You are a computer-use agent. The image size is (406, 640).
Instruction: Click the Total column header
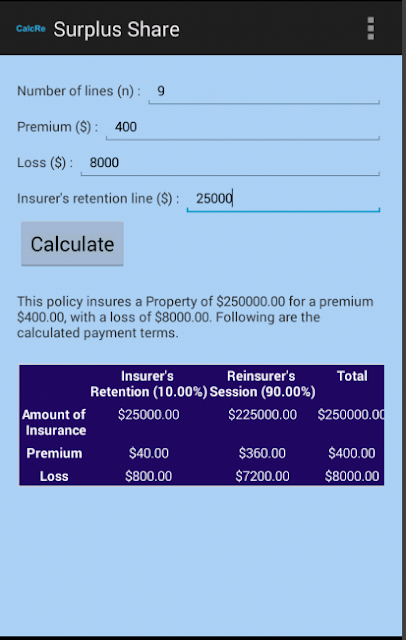pyautogui.click(x=352, y=376)
